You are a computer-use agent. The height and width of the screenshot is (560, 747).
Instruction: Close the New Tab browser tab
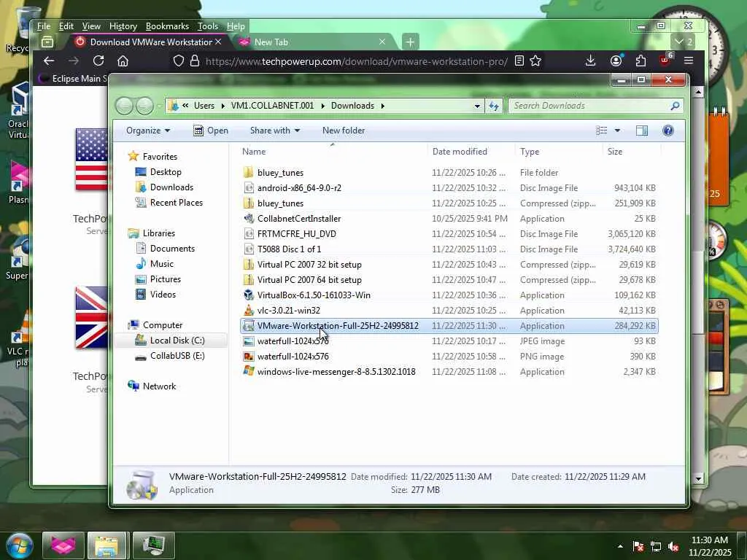click(x=382, y=42)
